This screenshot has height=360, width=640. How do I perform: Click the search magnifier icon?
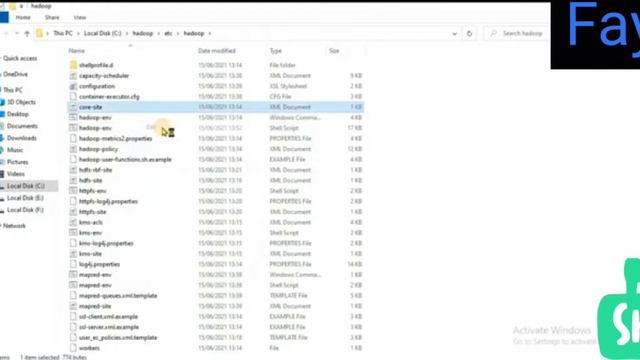(493, 33)
